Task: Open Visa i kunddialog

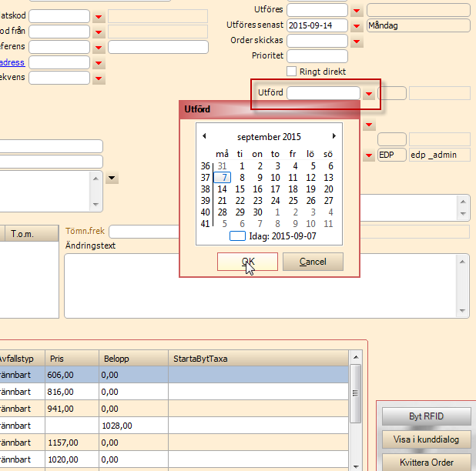Action: coord(426,439)
